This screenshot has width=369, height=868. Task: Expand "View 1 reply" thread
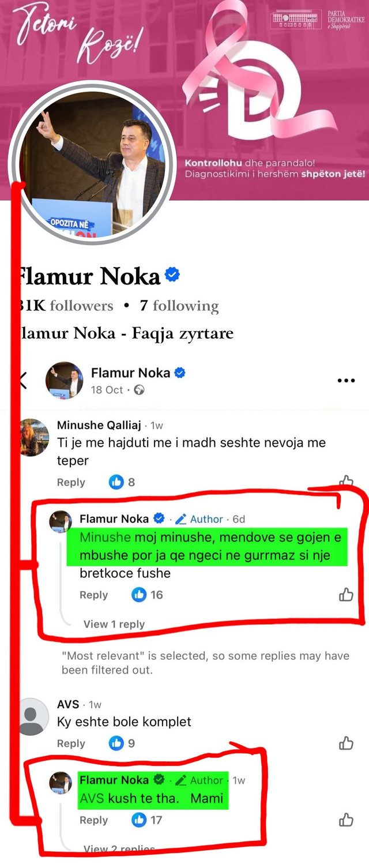(x=114, y=624)
